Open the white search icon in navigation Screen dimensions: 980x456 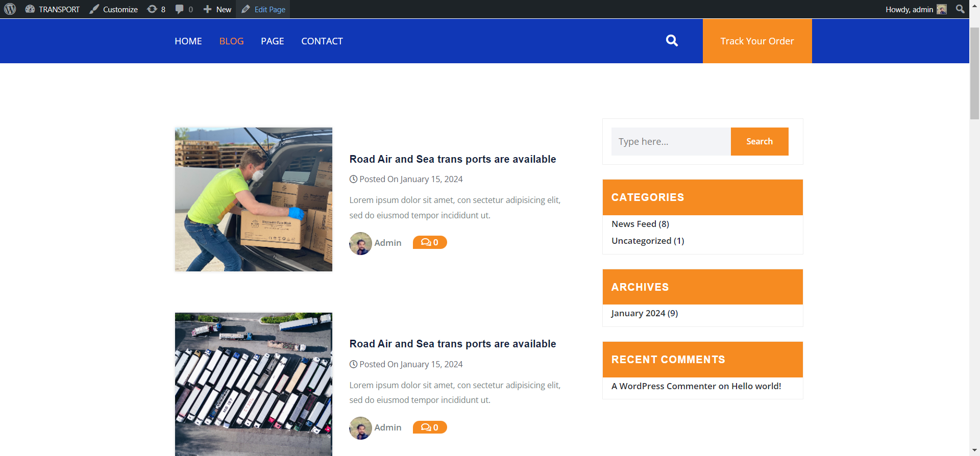(x=672, y=41)
